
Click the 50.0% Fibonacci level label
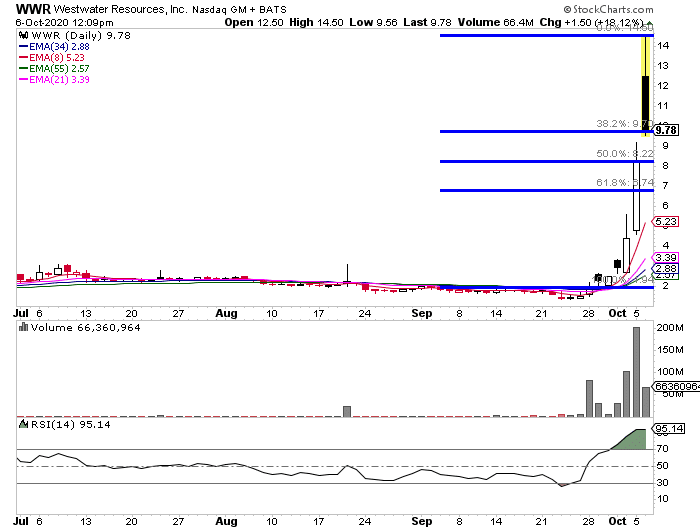click(625, 154)
